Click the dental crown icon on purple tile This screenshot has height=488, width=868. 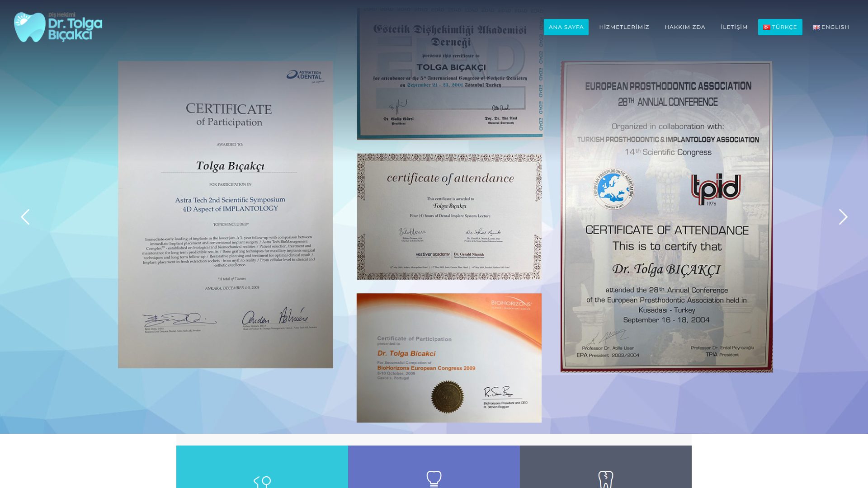point(434,479)
